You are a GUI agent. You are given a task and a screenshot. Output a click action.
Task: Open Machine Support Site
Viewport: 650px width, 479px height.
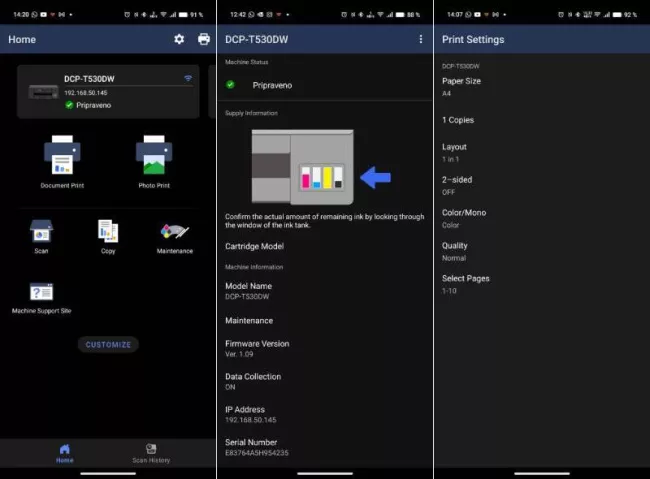pos(41,297)
